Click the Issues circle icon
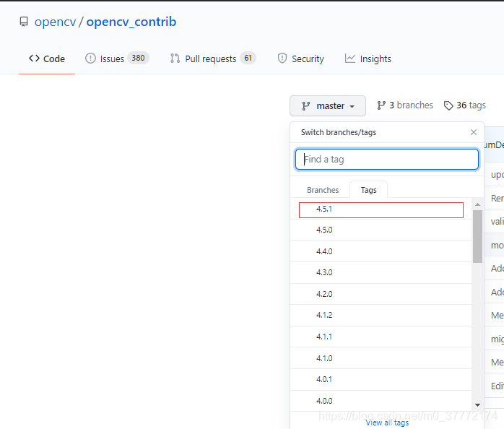504x429 pixels. (x=90, y=58)
